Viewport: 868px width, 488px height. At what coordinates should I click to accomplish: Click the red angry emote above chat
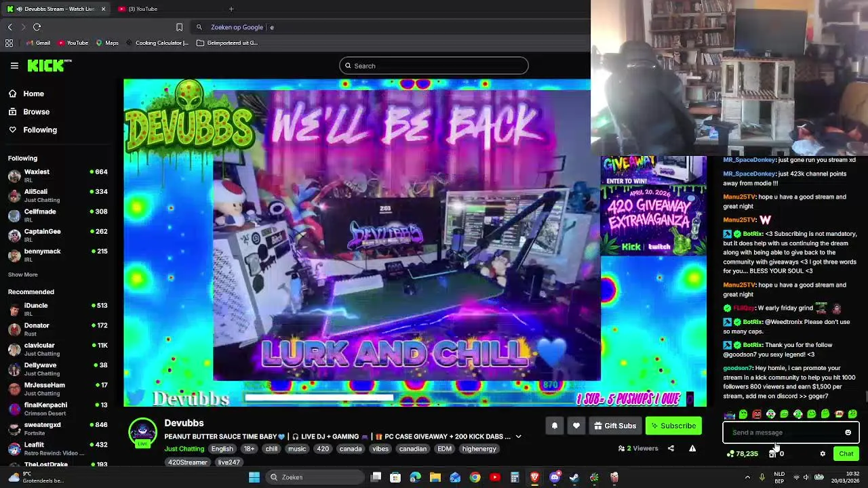click(757, 414)
